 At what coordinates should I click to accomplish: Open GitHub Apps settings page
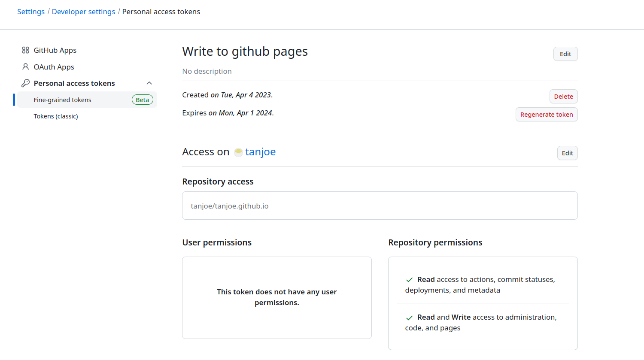tap(55, 50)
